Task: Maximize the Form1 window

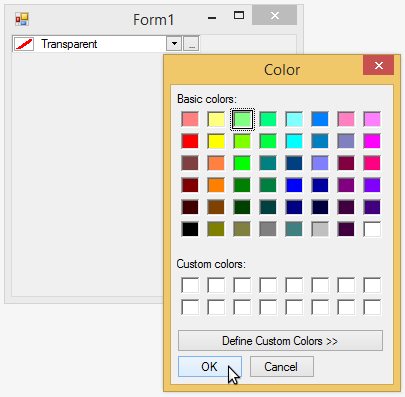Action: 239,15
